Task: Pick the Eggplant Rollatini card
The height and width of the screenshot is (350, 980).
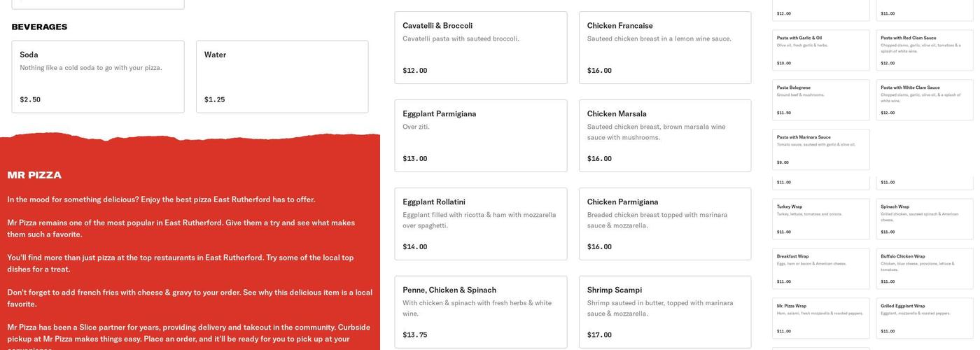Action: pos(481,224)
